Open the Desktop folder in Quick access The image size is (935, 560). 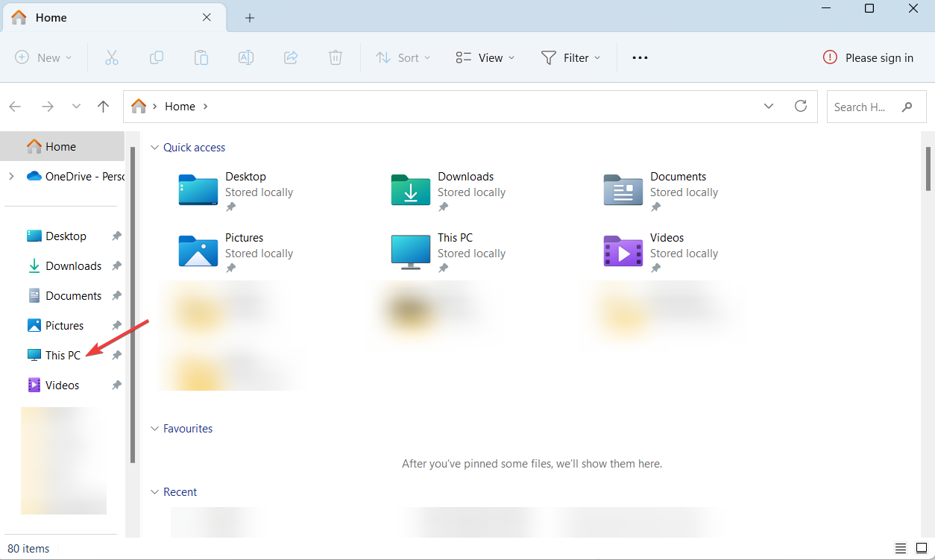coord(237,192)
